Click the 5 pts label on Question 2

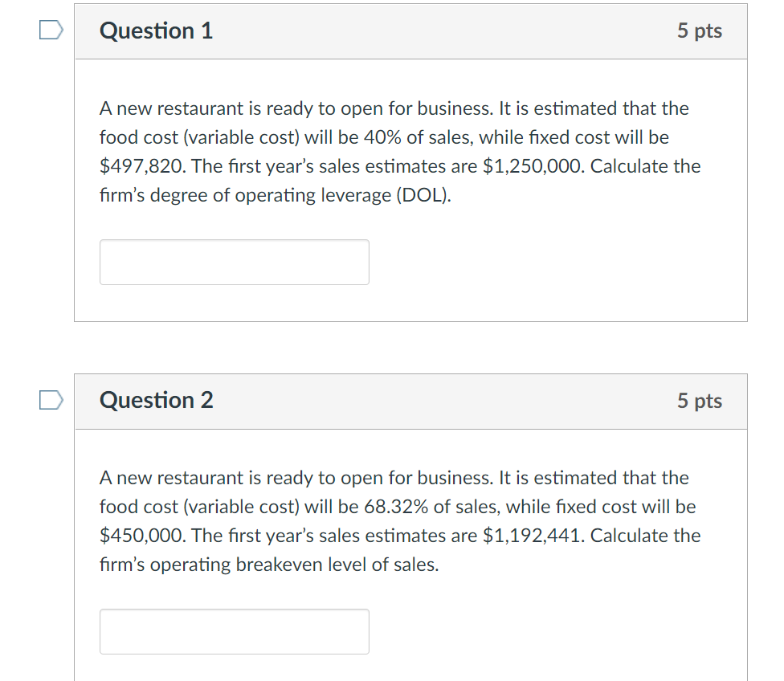pos(700,402)
